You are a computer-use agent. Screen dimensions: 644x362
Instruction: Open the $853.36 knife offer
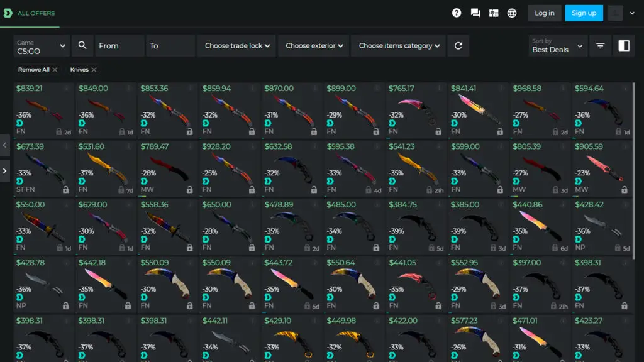tap(167, 110)
